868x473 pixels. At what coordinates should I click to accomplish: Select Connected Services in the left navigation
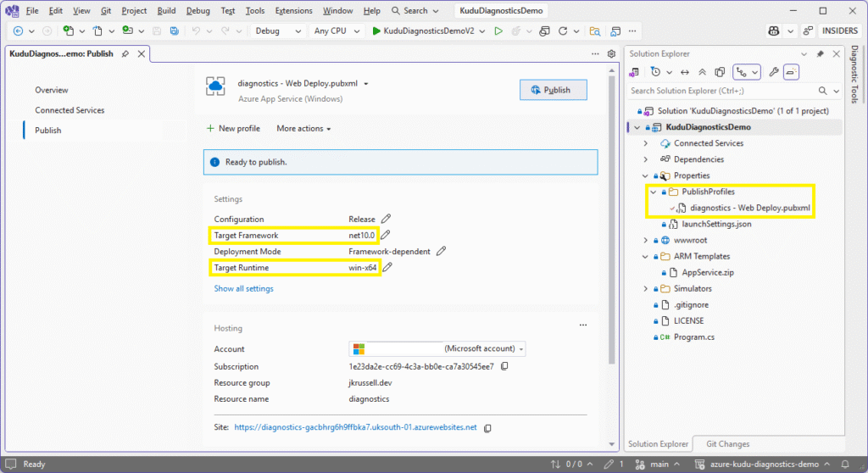tap(70, 110)
